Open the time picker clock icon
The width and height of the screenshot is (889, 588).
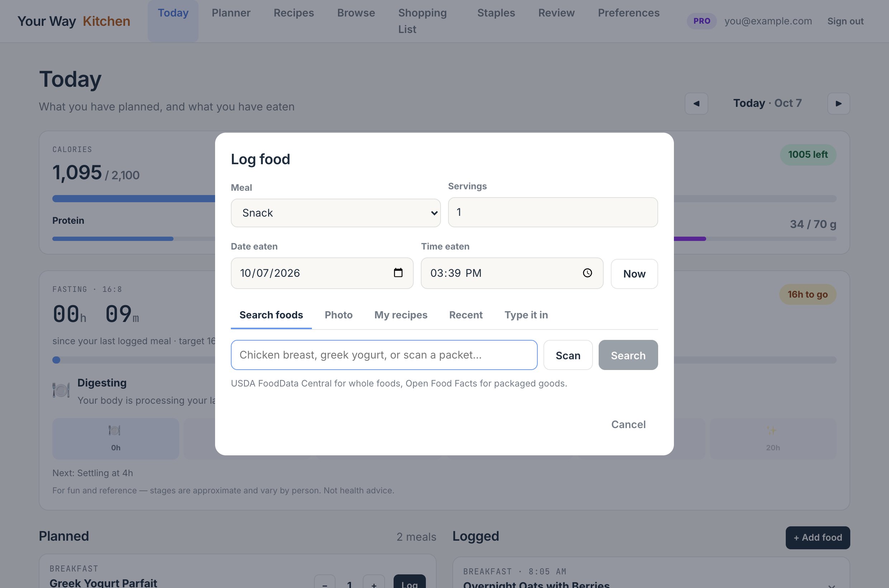click(x=587, y=272)
